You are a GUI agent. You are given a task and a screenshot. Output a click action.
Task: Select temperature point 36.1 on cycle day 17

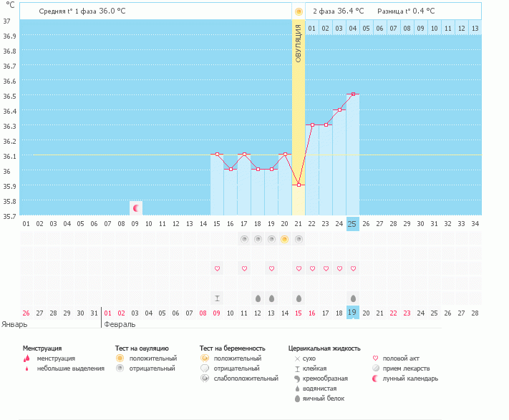click(x=244, y=154)
